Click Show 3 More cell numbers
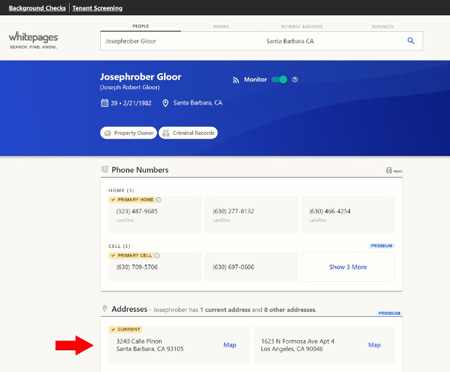450x372 pixels. (348, 267)
